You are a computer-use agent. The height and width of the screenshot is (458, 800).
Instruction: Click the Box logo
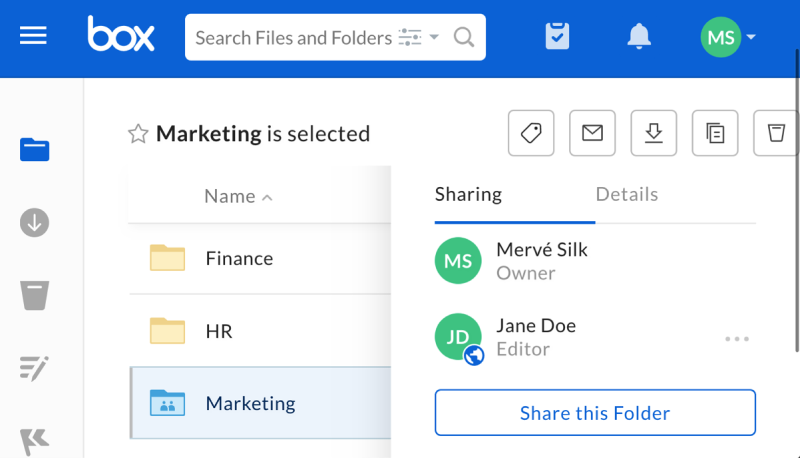click(x=120, y=35)
